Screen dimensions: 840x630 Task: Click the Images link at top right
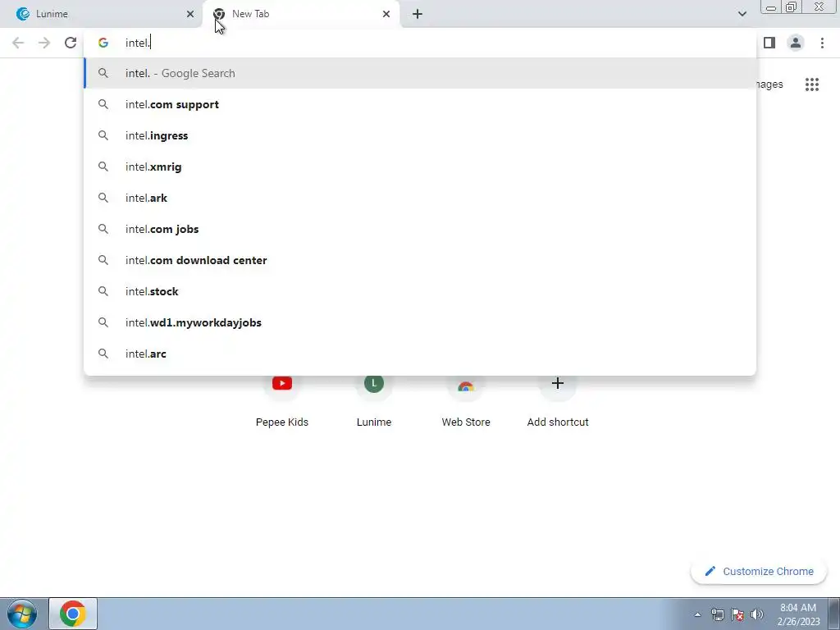[x=769, y=84]
